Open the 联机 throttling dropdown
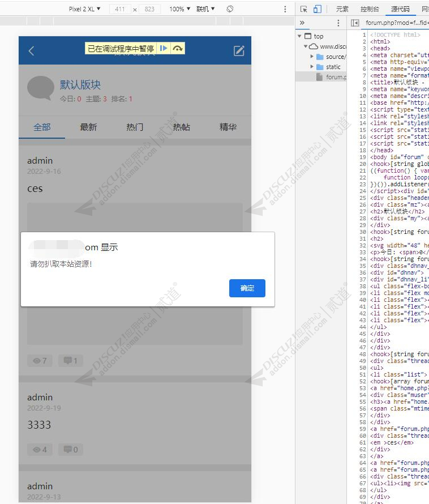 [205, 9]
